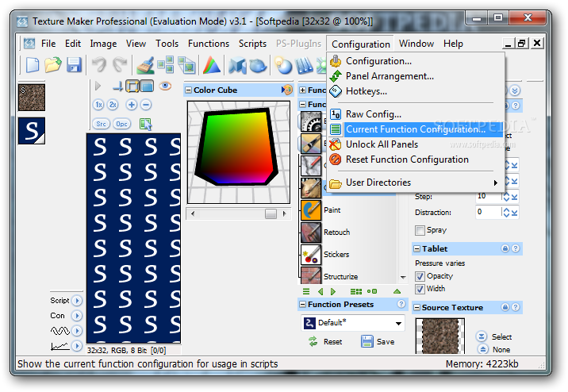The image size is (568, 392).
Task: Click the green up arrow below the function list
Action: [397, 291]
